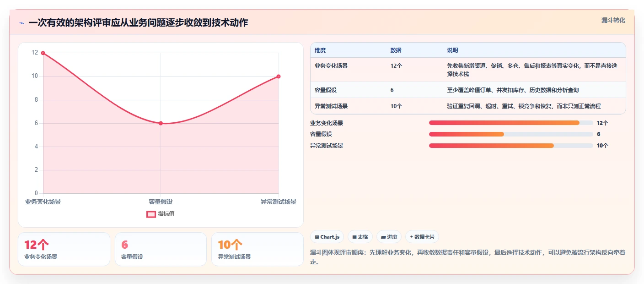Screen dimensions: 644x284
Task: Click the 数据卡片 tag pill
Action: coord(422,237)
